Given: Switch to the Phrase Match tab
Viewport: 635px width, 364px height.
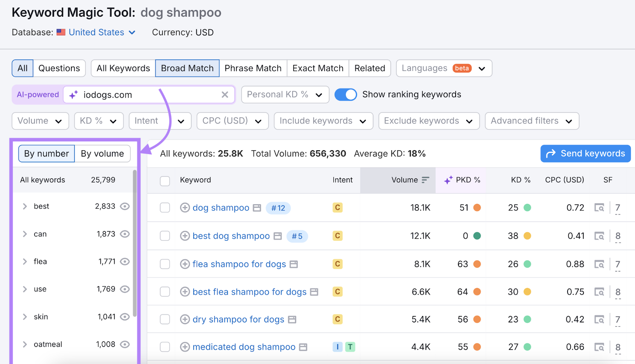Looking at the screenshot, I should tap(253, 68).
